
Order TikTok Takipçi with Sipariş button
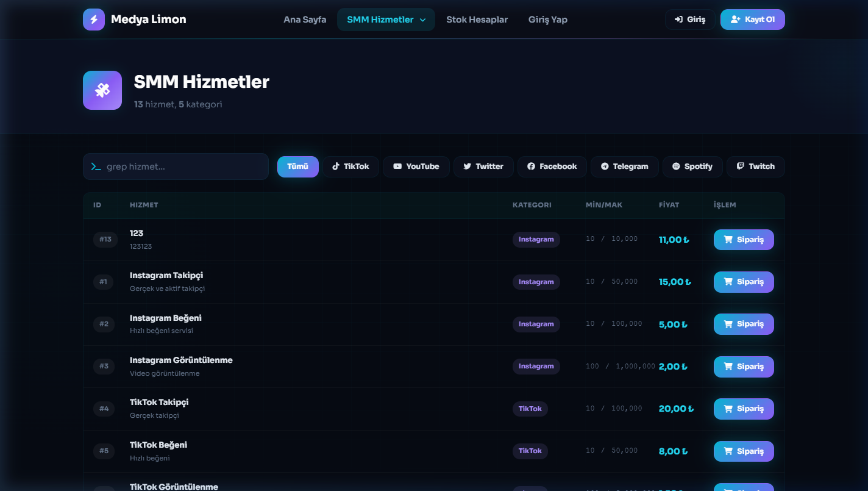point(744,409)
